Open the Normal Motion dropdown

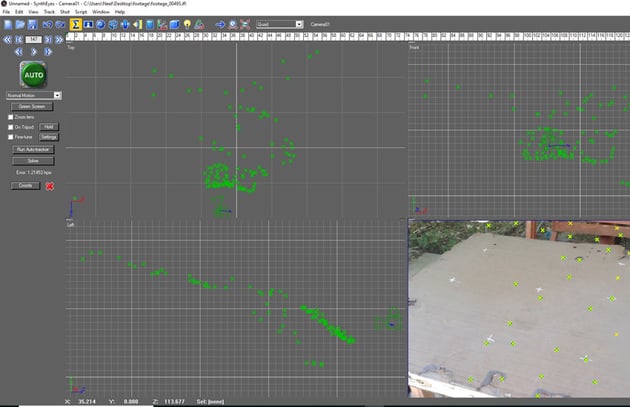(x=34, y=95)
